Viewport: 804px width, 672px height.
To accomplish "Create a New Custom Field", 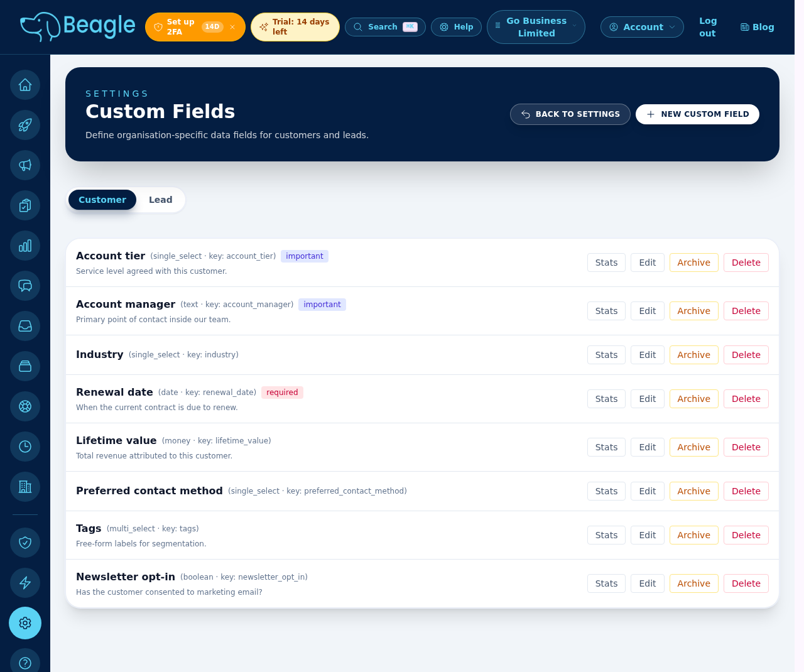I will (697, 114).
